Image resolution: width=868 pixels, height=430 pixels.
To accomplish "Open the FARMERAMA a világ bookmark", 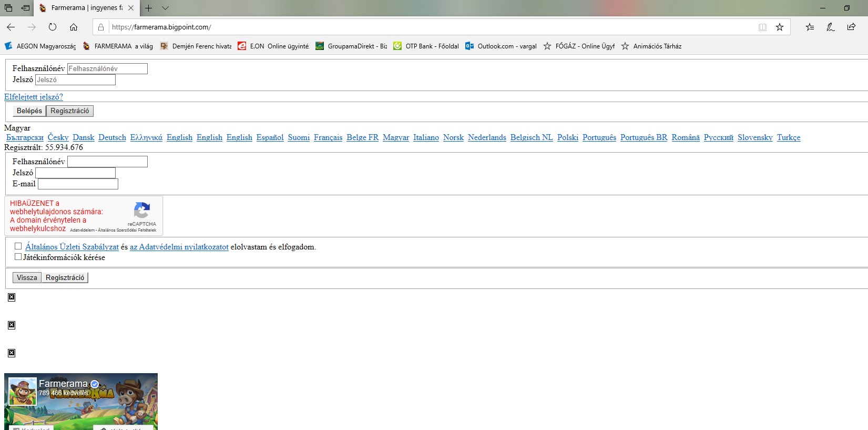I will (x=118, y=46).
